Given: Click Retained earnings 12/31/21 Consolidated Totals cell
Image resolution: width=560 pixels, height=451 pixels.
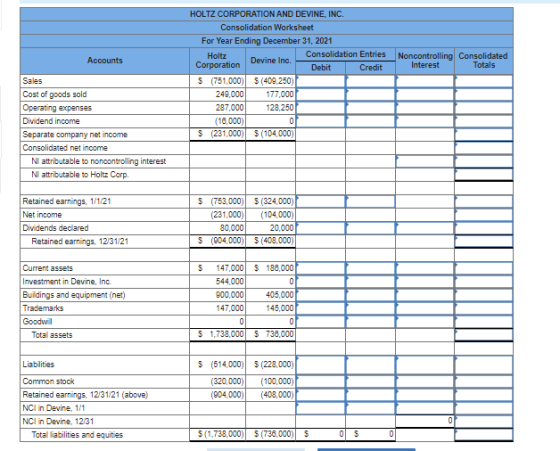Looking at the screenshot, I should [x=484, y=241].
